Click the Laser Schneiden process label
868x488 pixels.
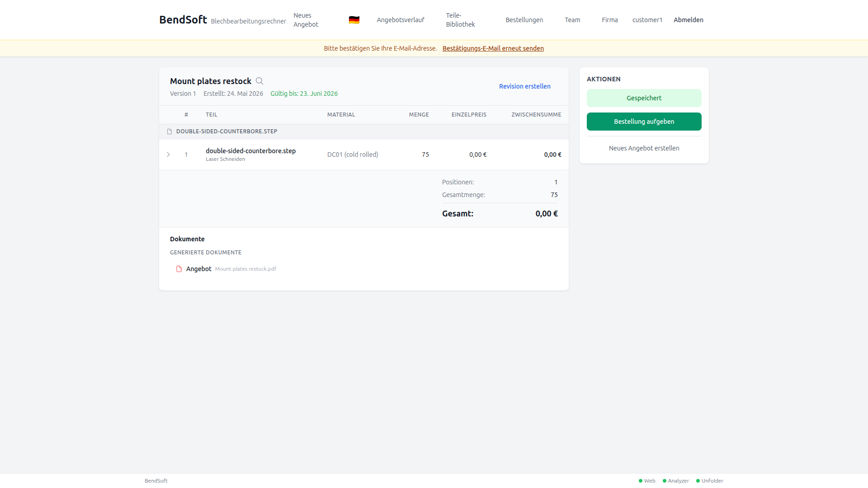[x=226, y=159]
